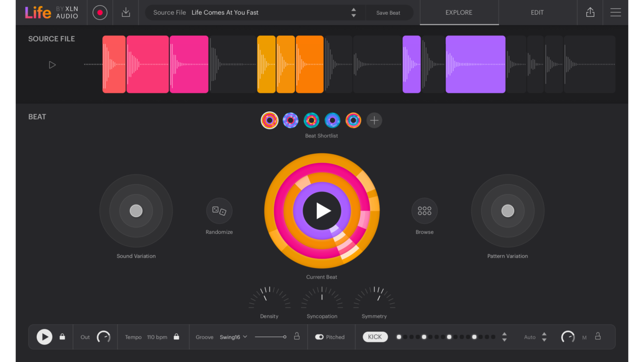Open the Source File selector arrows

[353, 13]
